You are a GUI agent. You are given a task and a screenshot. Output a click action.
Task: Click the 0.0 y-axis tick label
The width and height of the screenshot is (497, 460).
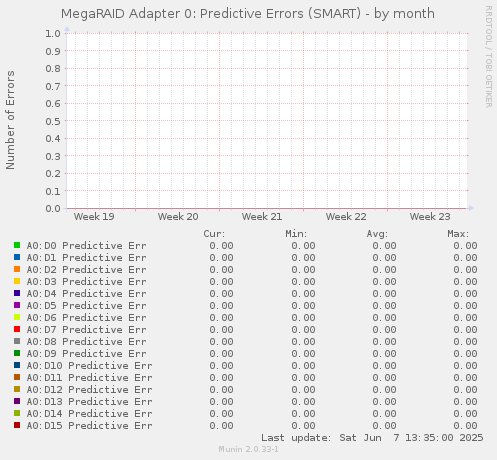click(x=53, y=209)
